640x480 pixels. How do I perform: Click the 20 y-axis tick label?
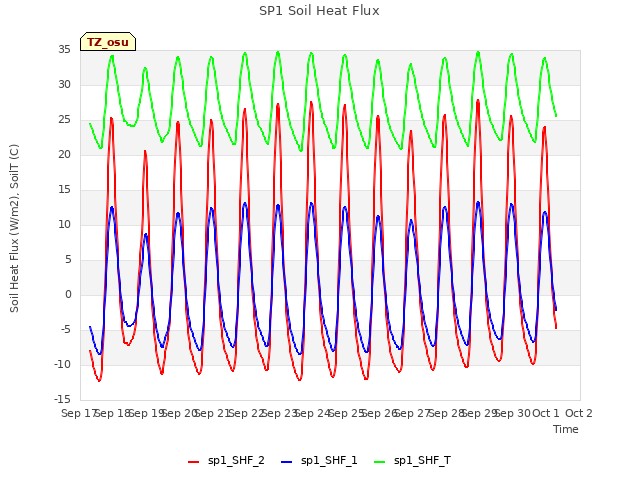tap(64, 154)
